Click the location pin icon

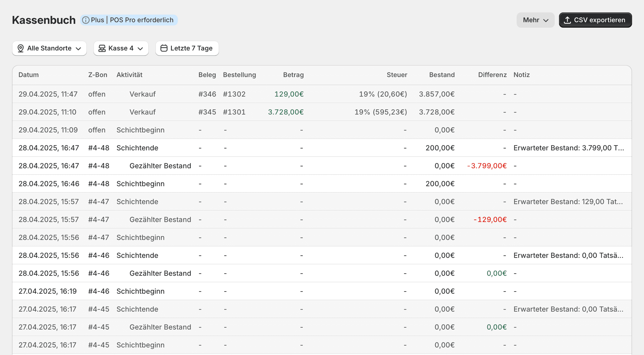coord(21,48)
